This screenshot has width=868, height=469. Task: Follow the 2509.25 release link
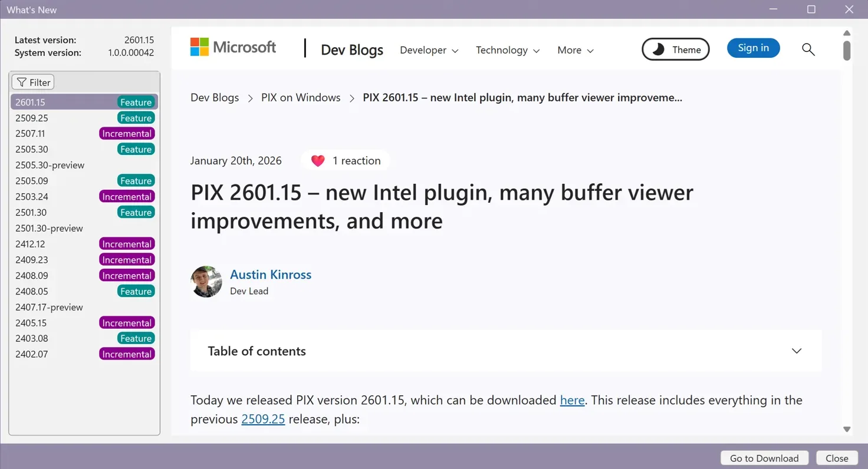(263, 419)
